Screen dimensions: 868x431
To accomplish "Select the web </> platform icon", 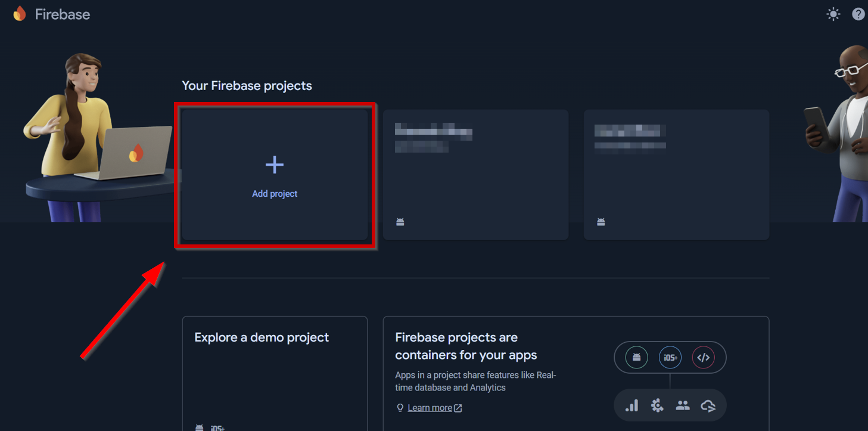I will [704, 357].
